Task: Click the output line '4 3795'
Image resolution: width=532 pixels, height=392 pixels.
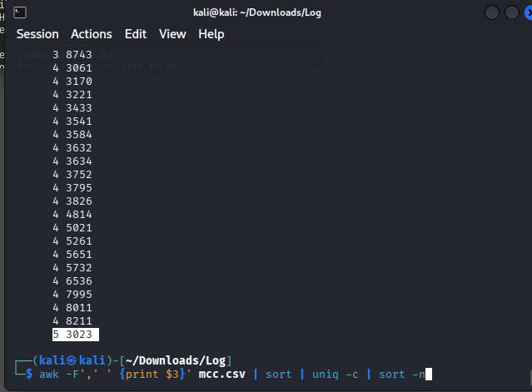Action: tap(72, 188)
